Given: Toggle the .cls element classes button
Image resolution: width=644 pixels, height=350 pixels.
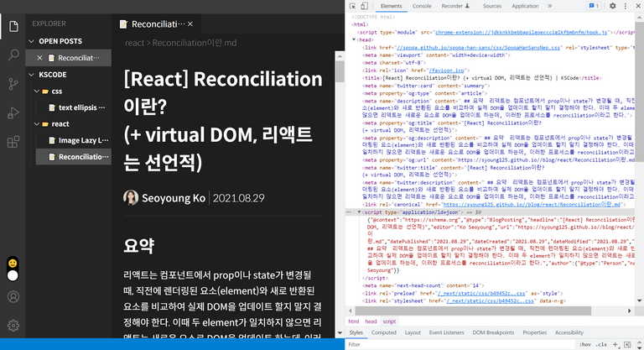Looking at the screenshot, I should point(601,345).
